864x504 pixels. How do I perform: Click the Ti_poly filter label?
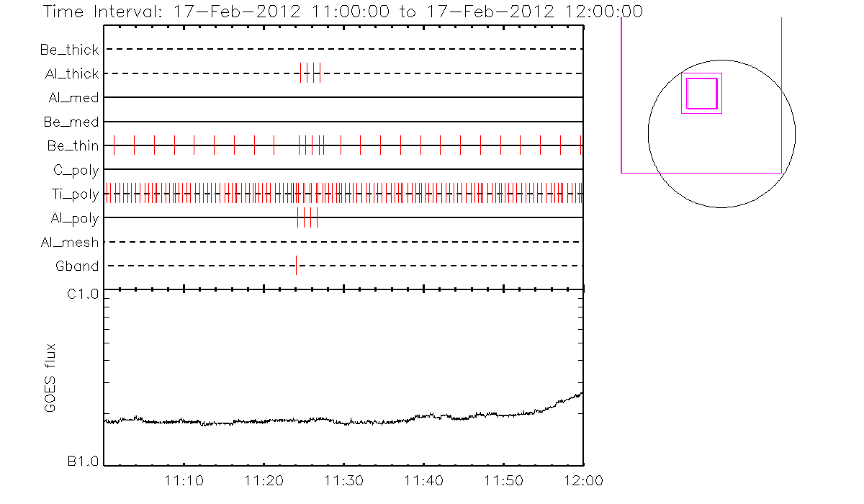[x=75, y=194]
